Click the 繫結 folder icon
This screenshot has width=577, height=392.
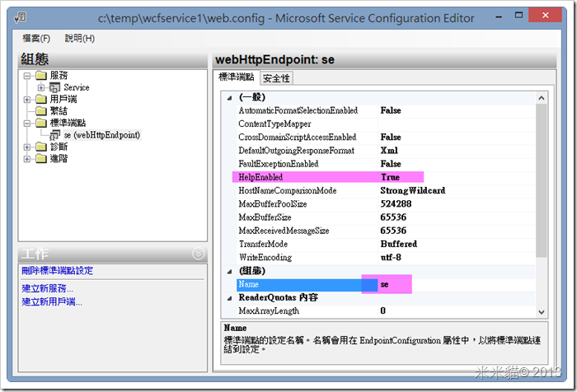tap(41, 111)
